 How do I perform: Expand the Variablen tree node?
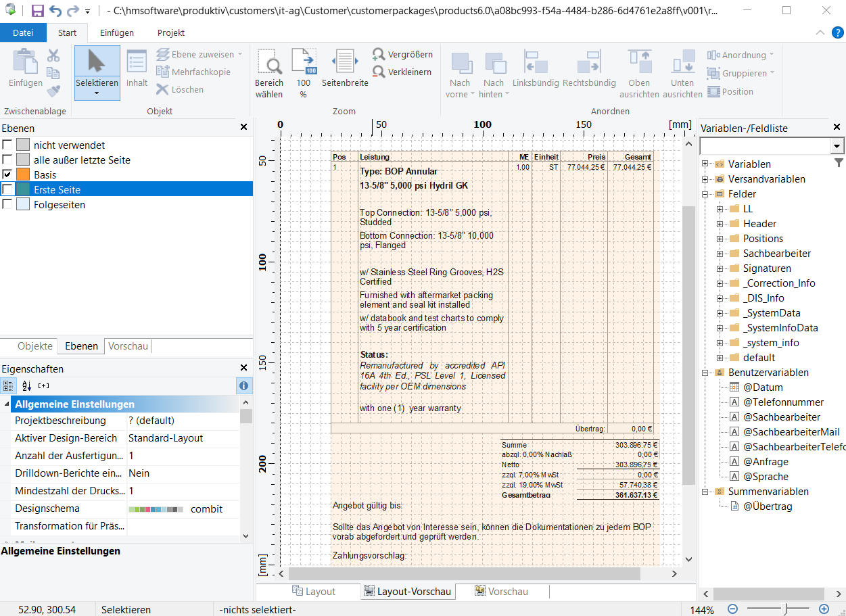(x=705, y=164)
